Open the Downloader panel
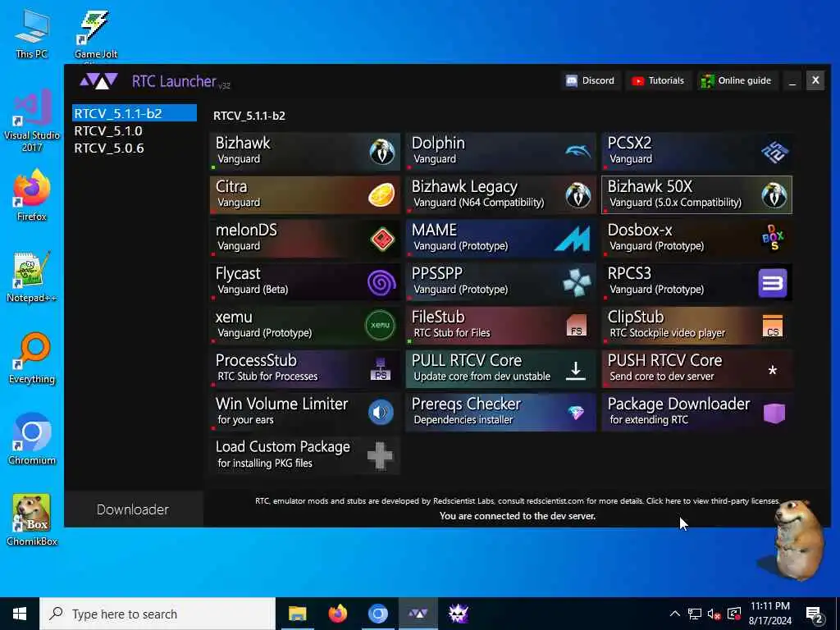Image resolution: width=840 pixels, height=630 pixels. point(134,509)
